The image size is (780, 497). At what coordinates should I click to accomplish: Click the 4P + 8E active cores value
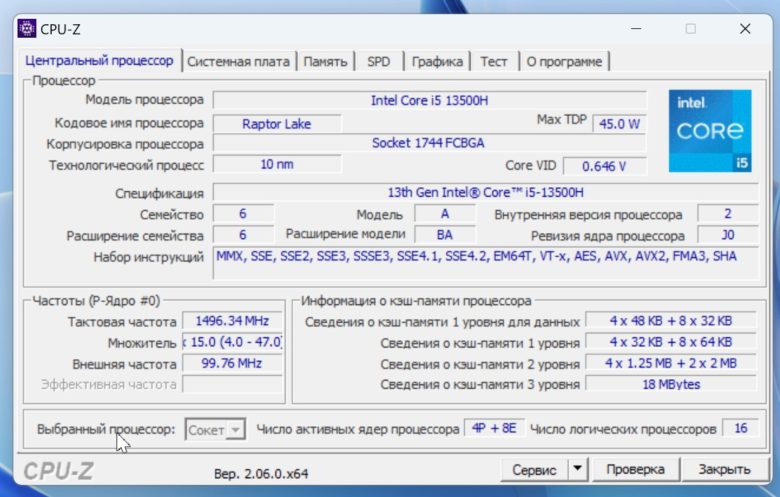click(x=494, y=428)
